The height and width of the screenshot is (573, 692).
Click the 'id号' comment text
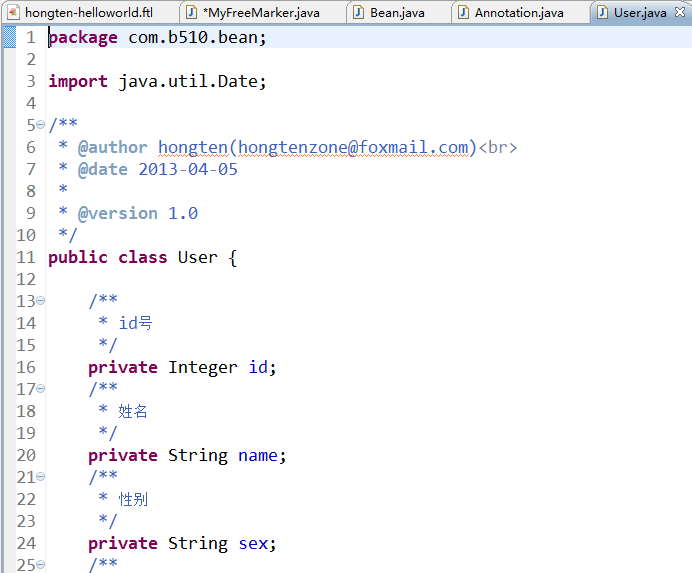point(135,323)
